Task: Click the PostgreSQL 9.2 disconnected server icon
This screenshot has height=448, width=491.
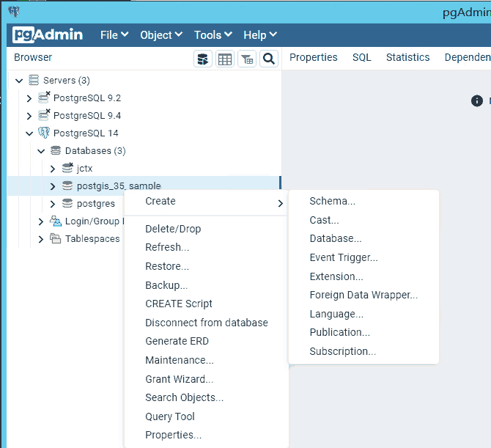Action: [44, 98]
